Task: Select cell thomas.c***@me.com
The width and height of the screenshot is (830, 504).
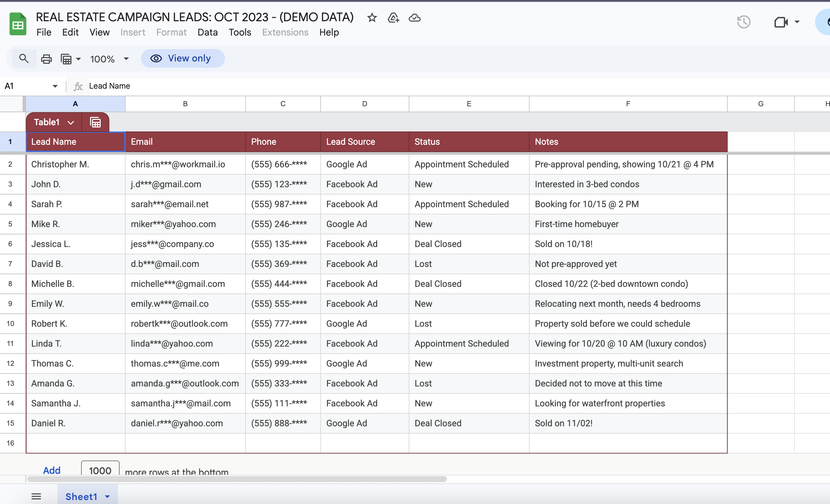Action: (x=185, y=363)
